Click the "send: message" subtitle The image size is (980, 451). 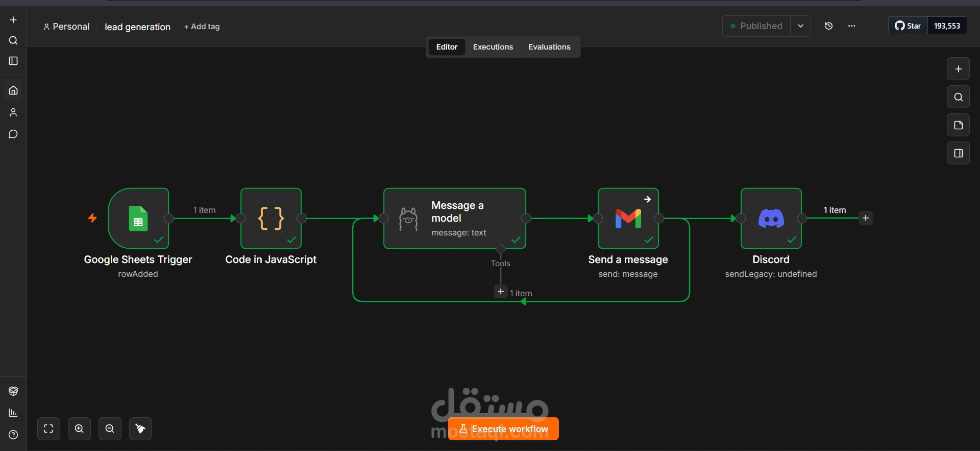(x=628, y=274)
